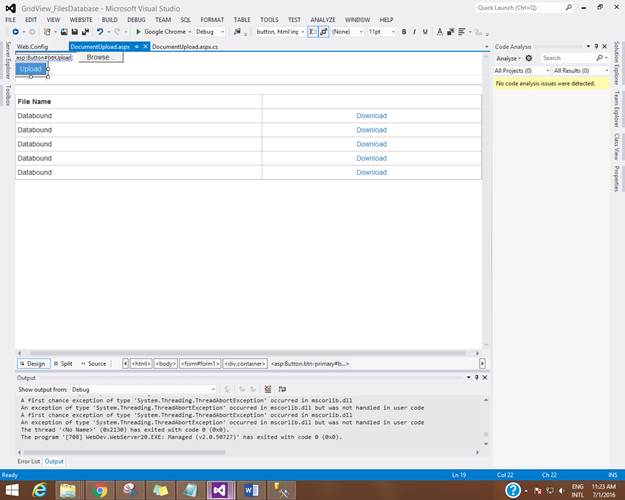
Task: Click the Save All toolbar icon
Action: pyautogui.click(x=85, y=31)
